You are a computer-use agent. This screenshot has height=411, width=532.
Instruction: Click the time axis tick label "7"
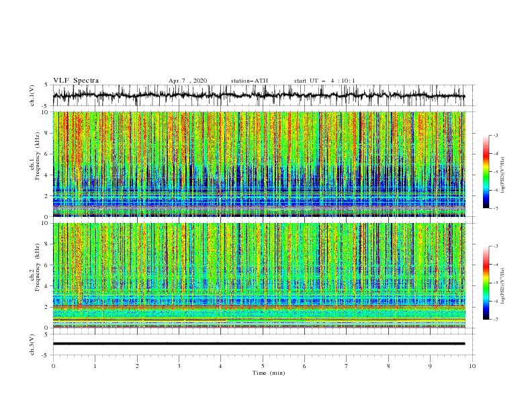pyautogui.click(x=347, y=366)
